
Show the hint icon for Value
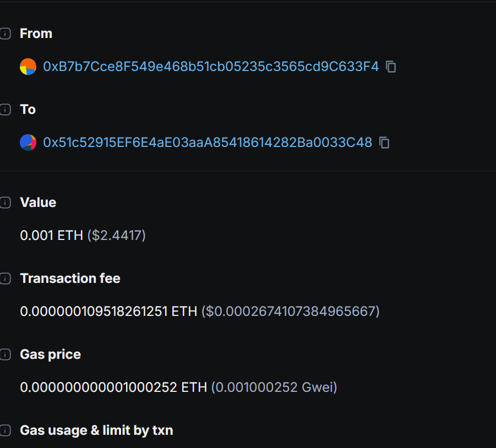coord(6,203)
